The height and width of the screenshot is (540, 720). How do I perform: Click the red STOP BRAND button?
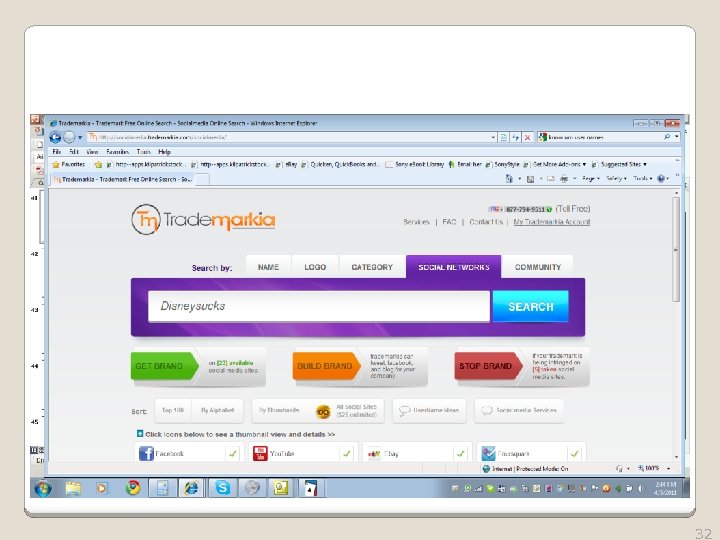tap(488, 366)
